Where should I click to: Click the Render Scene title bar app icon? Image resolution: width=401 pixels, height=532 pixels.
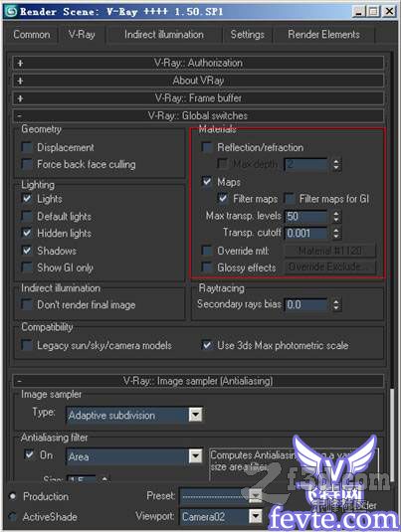tap(11, 11)
